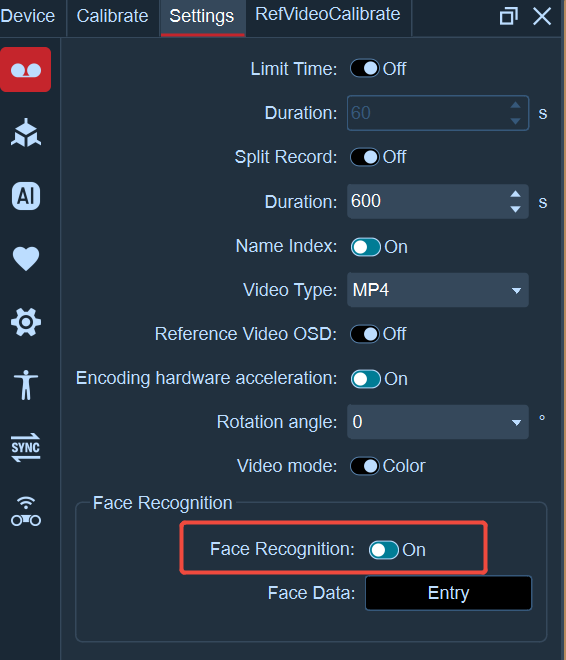Click the Face Data Entry button
Image resolution: width=566 pixels, height=660 pixels.
click(x=449, y=593)
